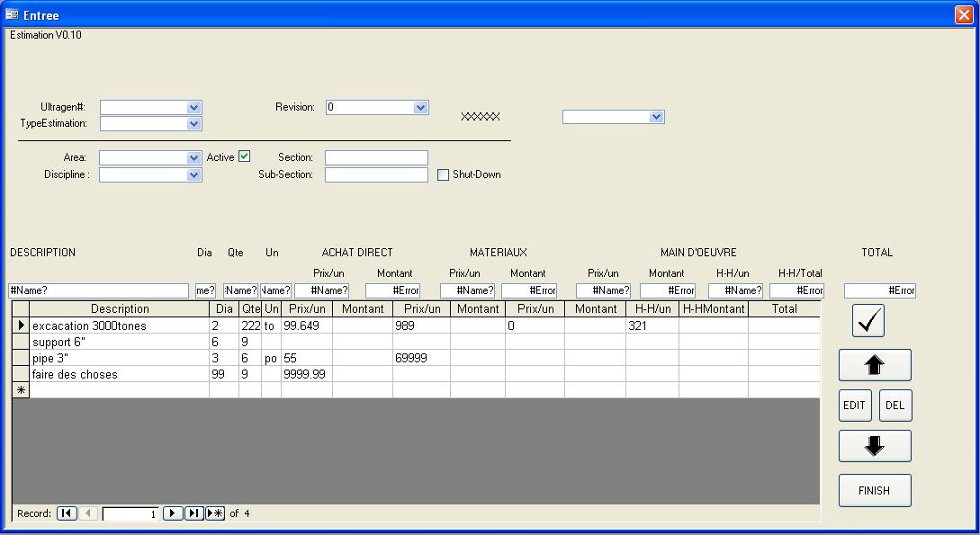Click the DEL button

tap(895, 406)
